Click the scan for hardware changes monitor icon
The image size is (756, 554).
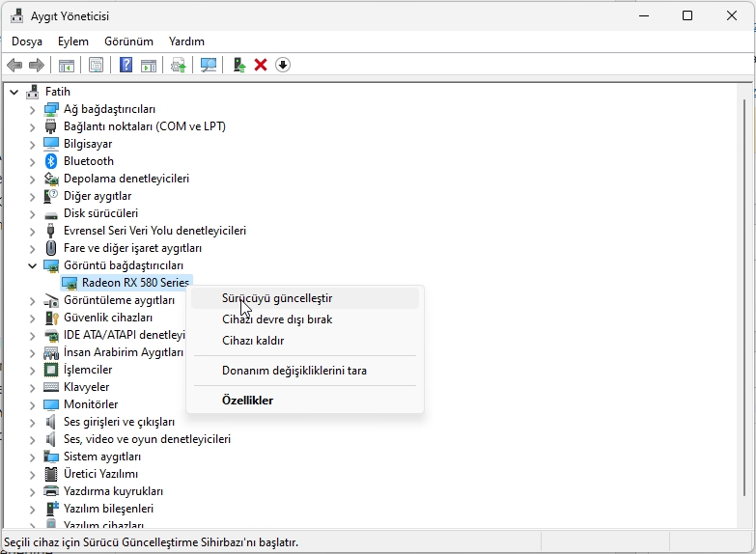(208, 65)
